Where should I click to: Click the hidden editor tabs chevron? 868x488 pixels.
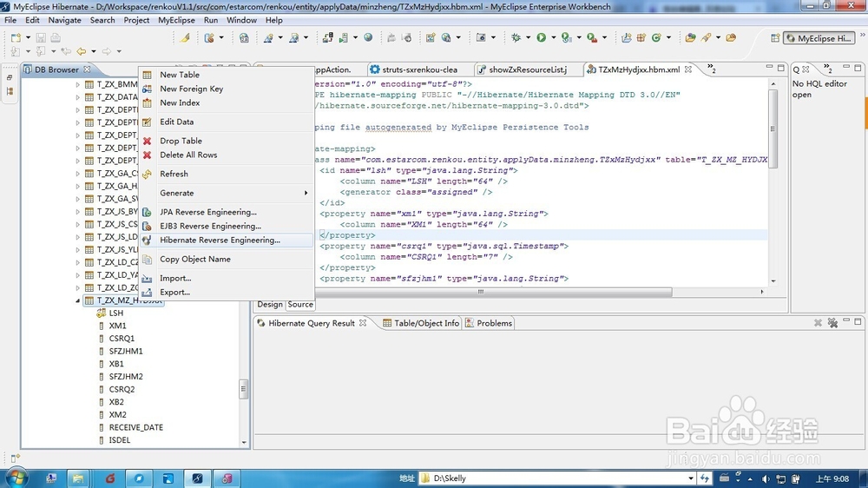tap(712, 69)
